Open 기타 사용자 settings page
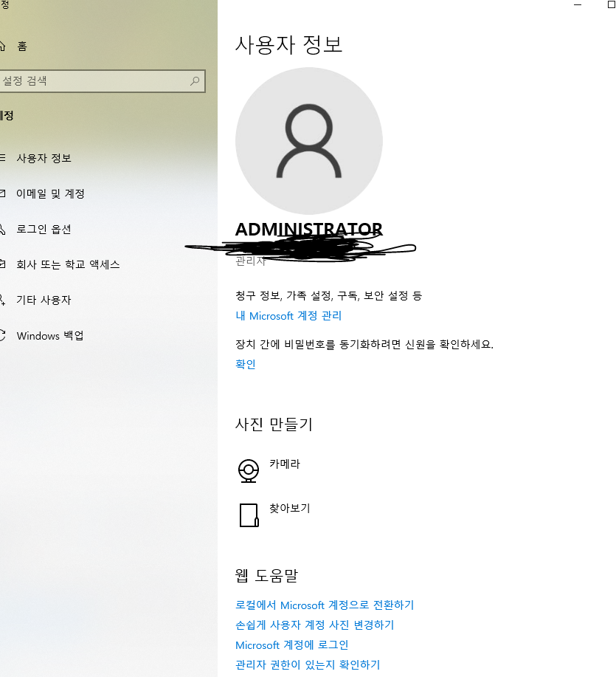 pos(44,300)
